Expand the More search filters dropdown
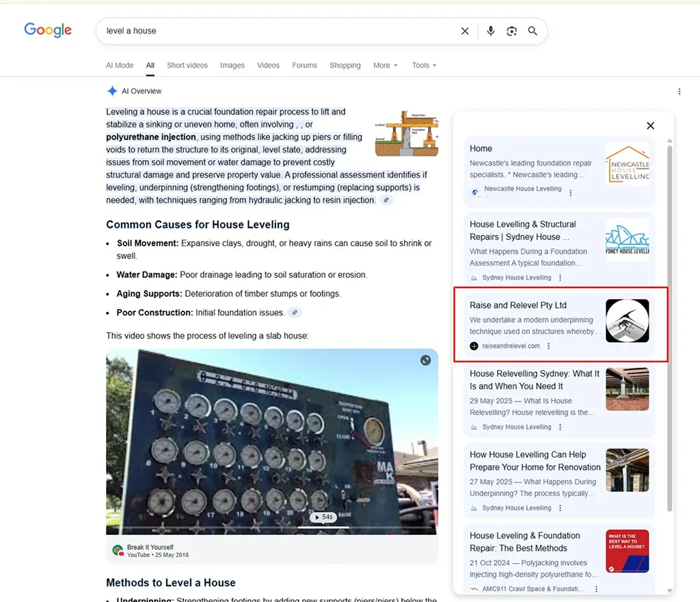Image resolution: width=700 pixels, height=602 pixels. [x=385, y=66]
